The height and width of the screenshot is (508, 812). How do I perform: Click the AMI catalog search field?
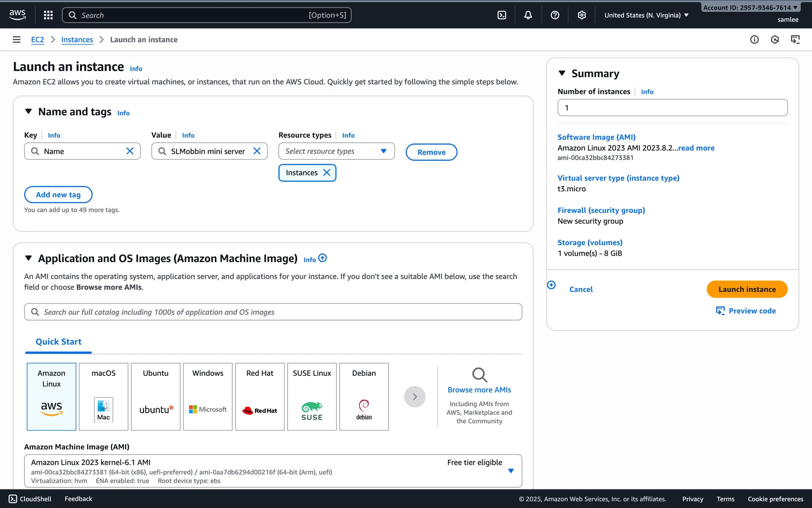273,312
